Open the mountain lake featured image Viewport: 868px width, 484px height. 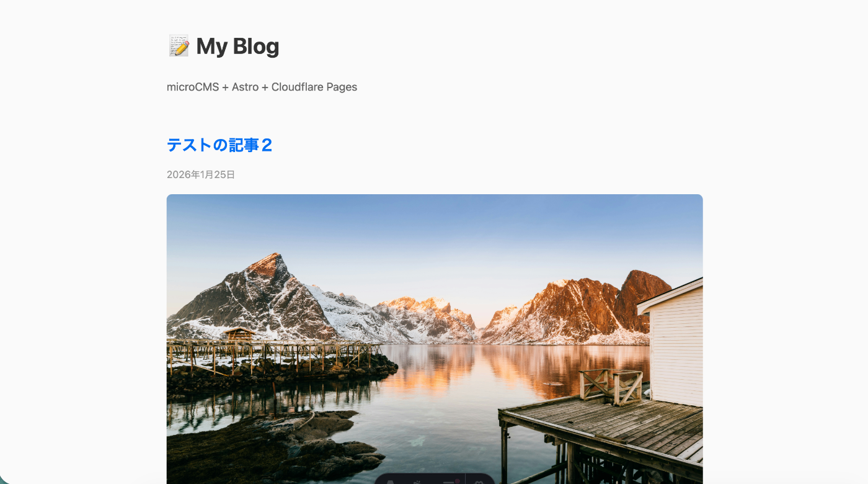pyautogui.click(x=435, y=339)
